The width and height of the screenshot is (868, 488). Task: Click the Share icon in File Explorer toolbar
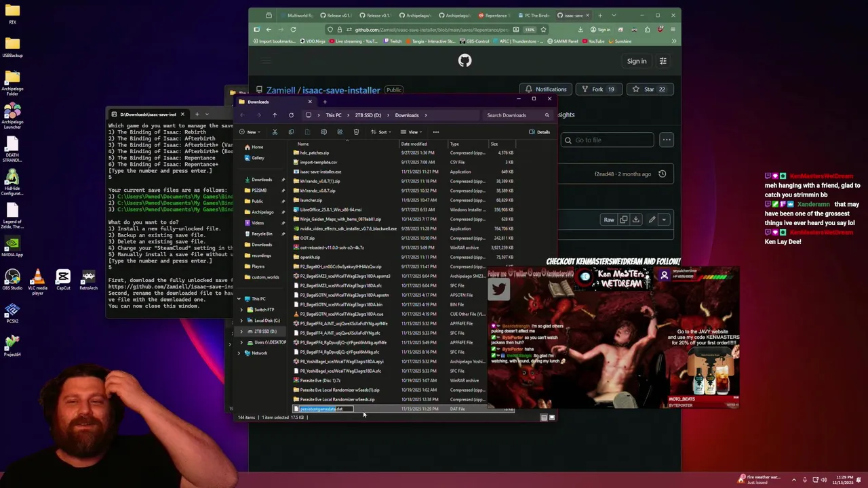pyautogui.click(x=340, y=132)
